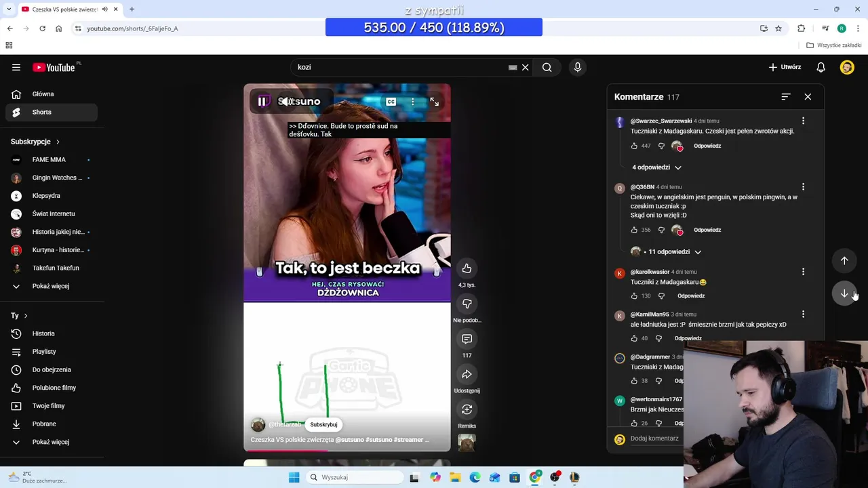This screenshot has height=488, width=868.
Task: Click the search text field containing kozi
Action: 400,67
